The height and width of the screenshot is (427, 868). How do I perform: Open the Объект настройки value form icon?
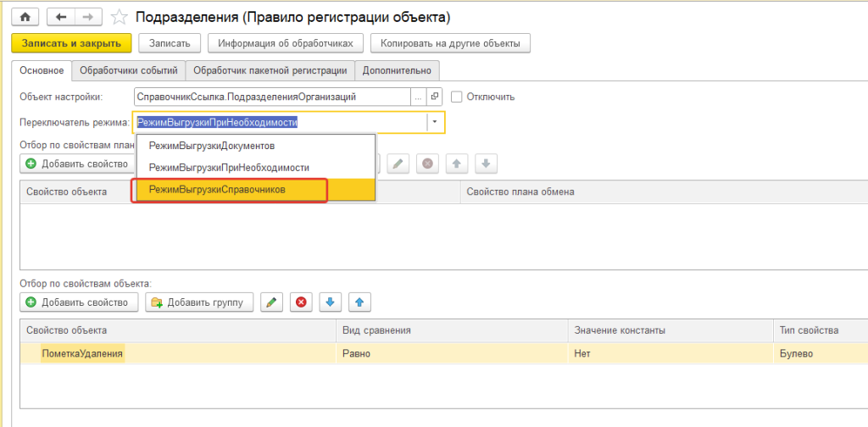pyautogui.click(x=435, y=97)
